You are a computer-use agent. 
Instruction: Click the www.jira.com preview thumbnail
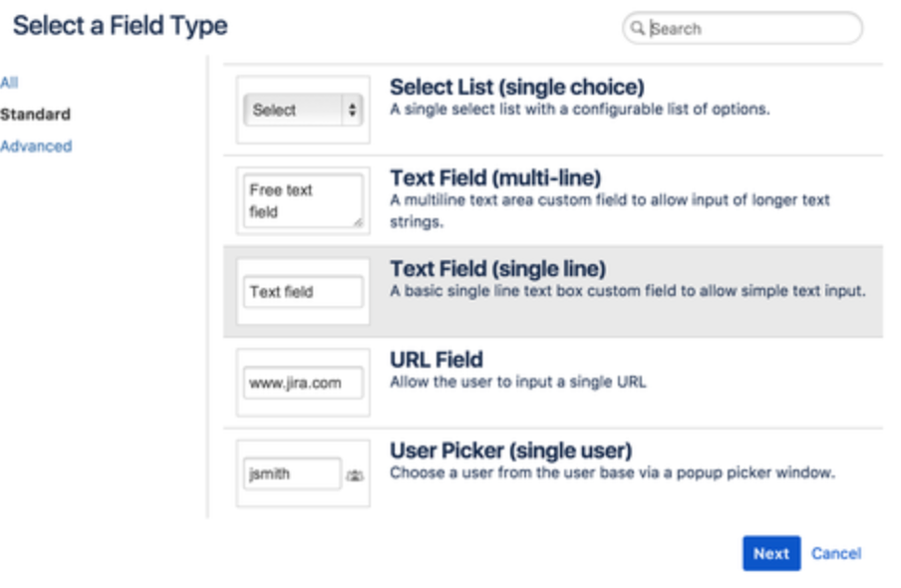click(303, 383)
